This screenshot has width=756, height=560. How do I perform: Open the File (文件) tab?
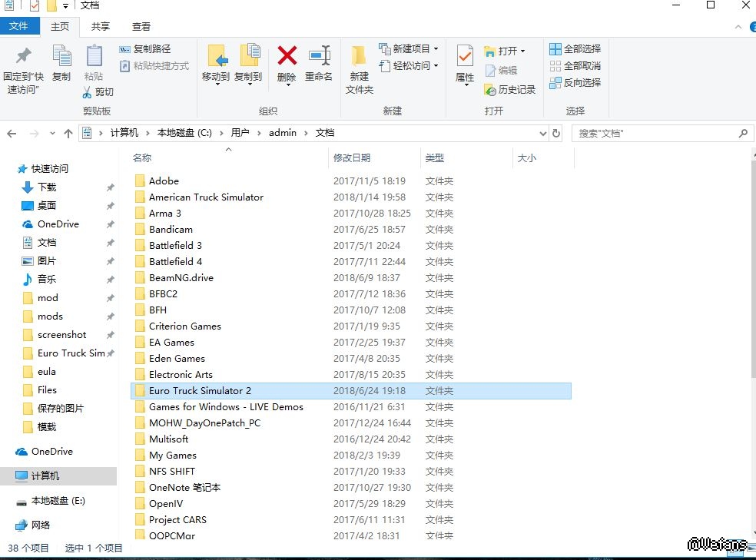point(18,26)
